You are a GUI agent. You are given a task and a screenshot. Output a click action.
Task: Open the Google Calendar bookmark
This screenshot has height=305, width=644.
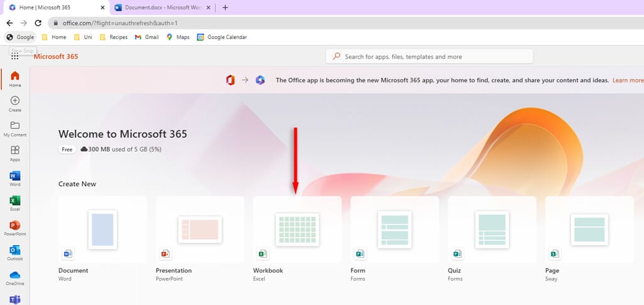(x=222, y=37)
